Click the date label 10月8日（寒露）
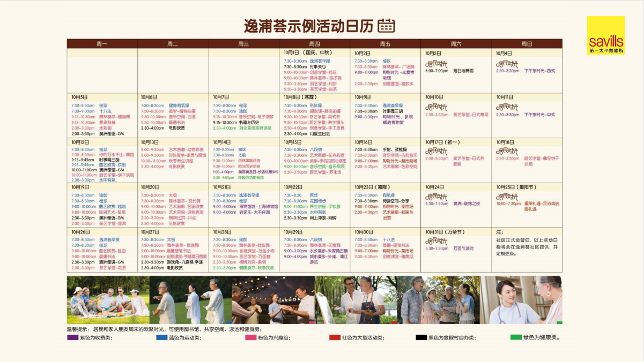Screen dimensions: 644x362 [300, 97]
